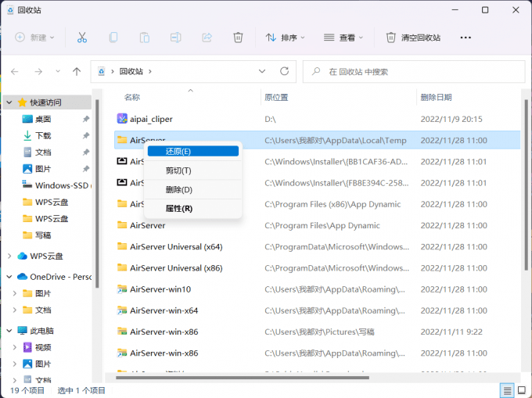Expand 视频 under 此电脑
Screen dimensions: 532x398
pos(15,347)
